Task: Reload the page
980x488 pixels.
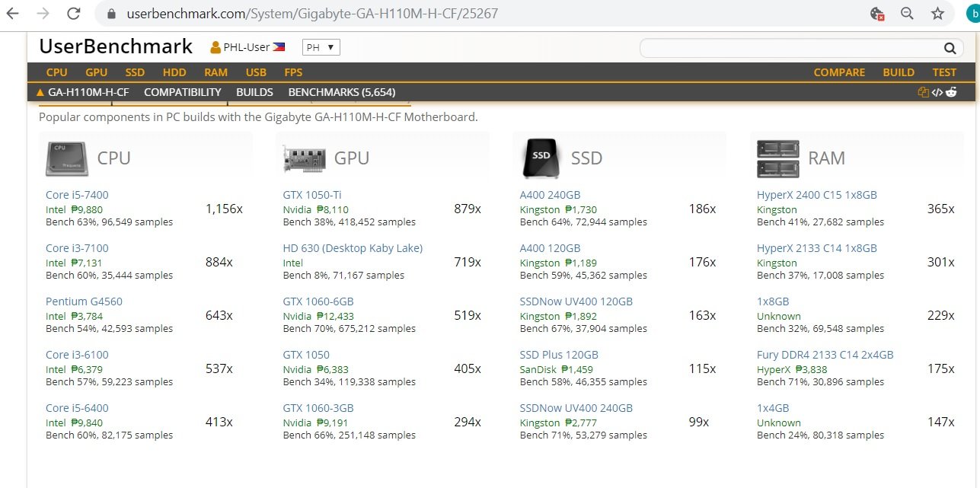Action: (73, 14)
